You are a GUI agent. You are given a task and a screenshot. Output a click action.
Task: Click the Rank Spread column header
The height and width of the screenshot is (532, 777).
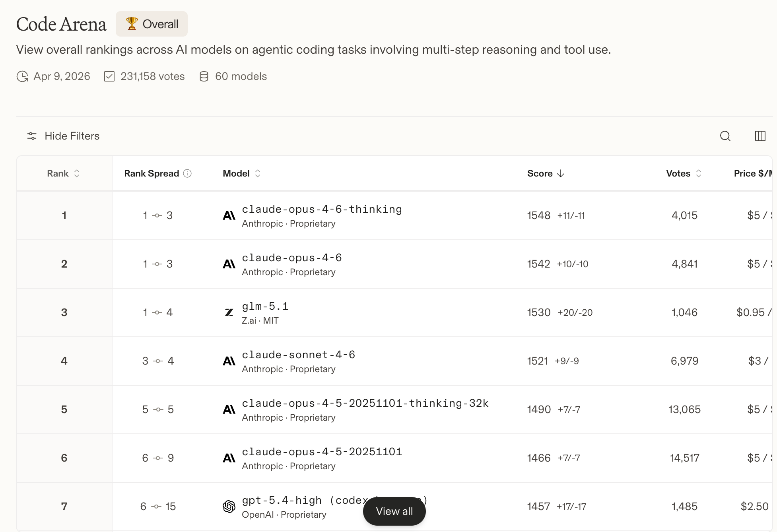coord(152,173)
